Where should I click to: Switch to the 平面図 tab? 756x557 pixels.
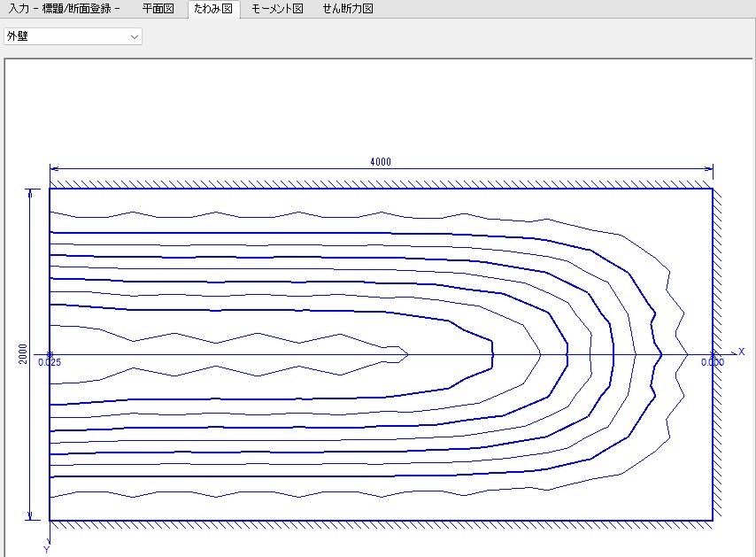click(158, 9)
